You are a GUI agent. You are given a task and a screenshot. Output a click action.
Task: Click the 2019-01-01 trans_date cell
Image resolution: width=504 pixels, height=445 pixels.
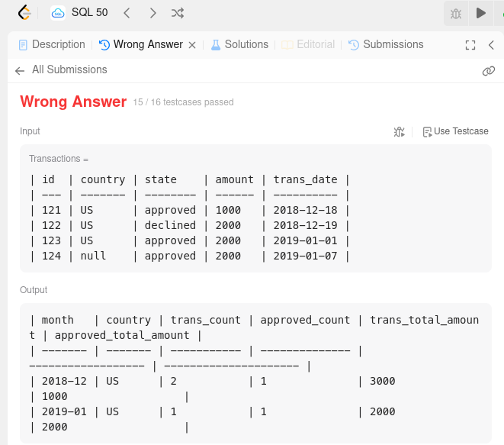(305, 240)
